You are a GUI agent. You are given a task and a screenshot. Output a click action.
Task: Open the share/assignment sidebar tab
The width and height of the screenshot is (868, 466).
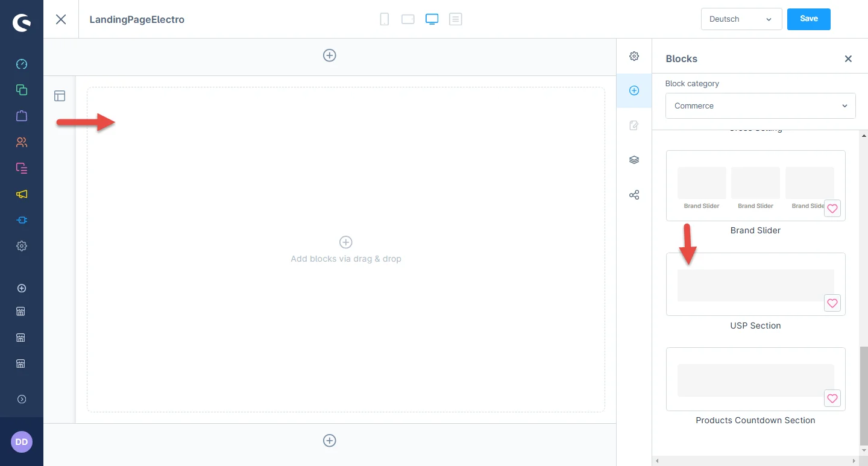634,195
